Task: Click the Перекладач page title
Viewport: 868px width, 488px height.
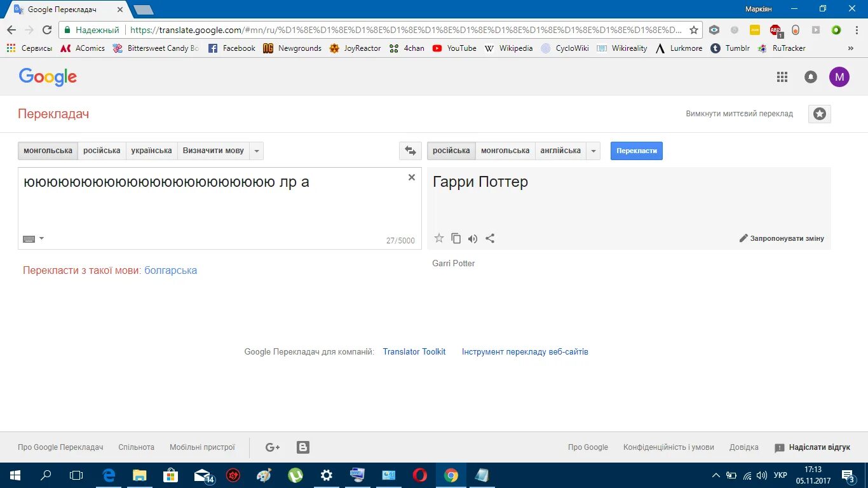Action: [x=53, y=114]
